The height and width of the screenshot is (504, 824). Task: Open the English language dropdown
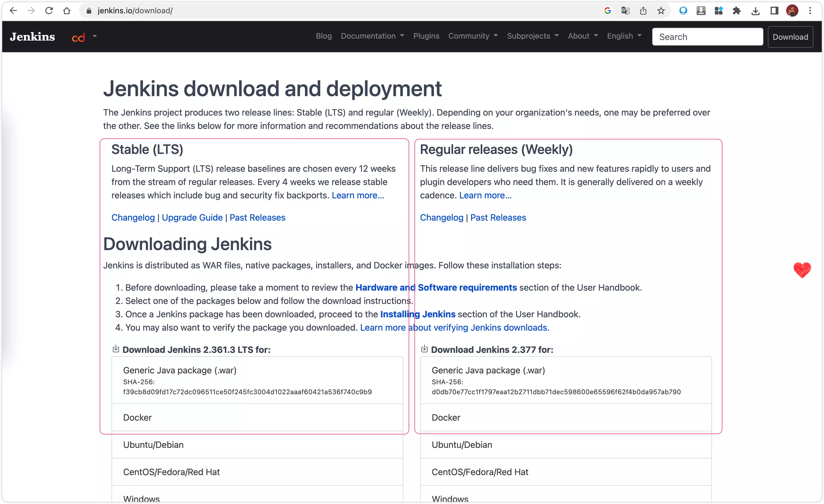624,36
